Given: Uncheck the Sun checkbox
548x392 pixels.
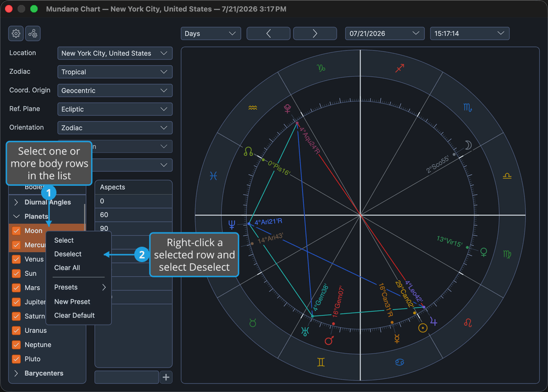Looking at the screenshot, I should pyautogui.click(x=16, y=274).
